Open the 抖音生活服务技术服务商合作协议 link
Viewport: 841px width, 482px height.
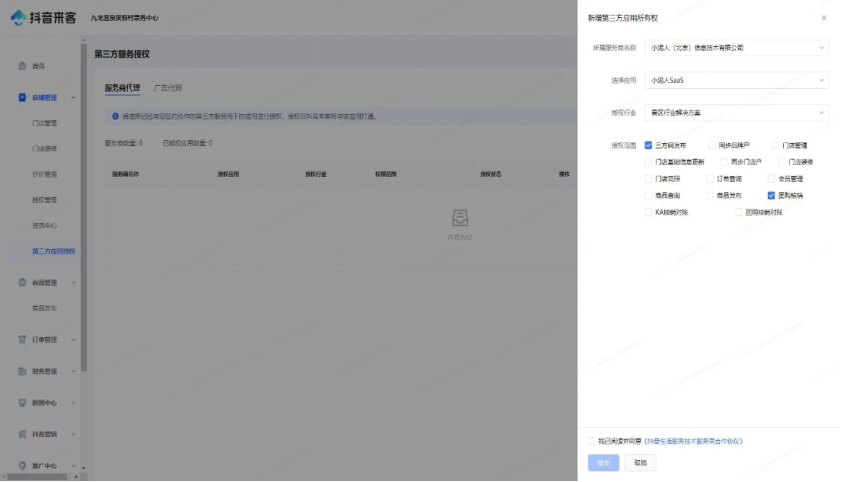(x=694, y=441)
